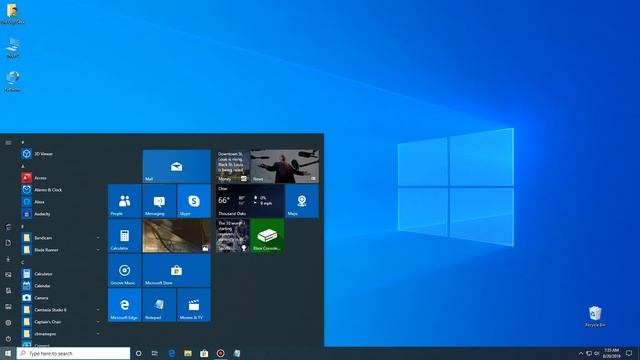Open Microsoft Store from the taskbar
Screen dimensions: 640x360
click(x=204, y=353)
